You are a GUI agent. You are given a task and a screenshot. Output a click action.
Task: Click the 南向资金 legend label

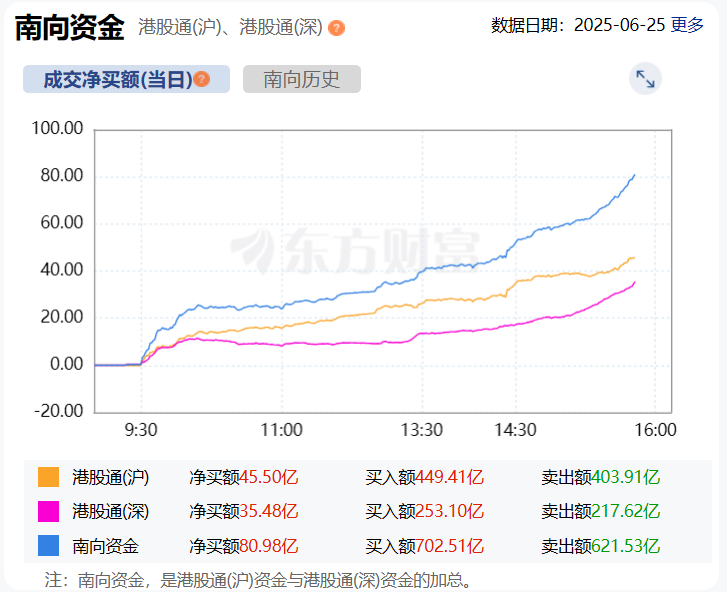[x=106, y=546]
